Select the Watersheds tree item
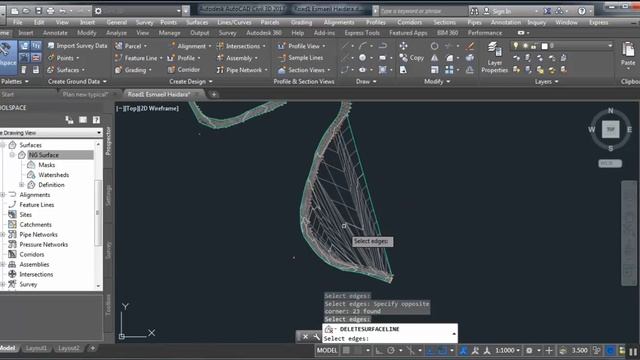This screenshot has width=640, height=360. 53,175
